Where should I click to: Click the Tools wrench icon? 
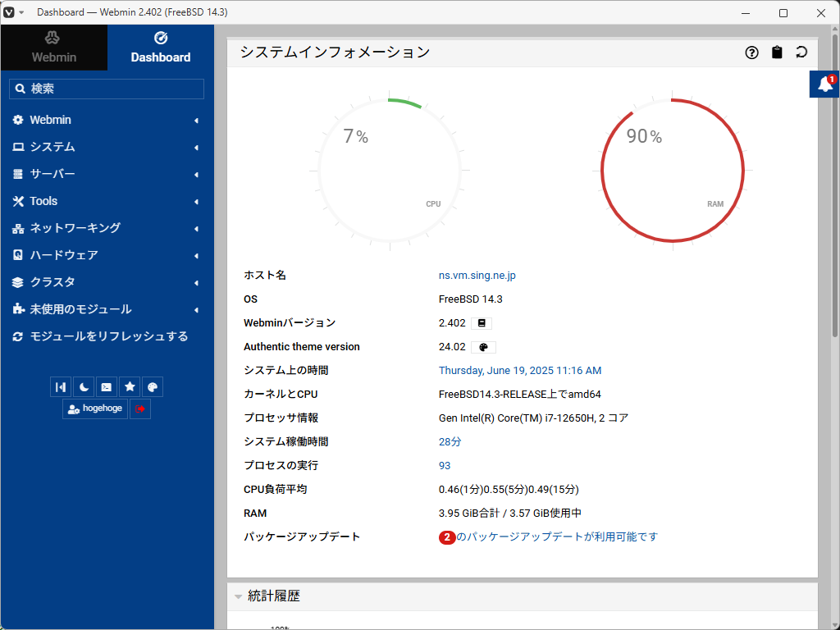pos(18,202)
